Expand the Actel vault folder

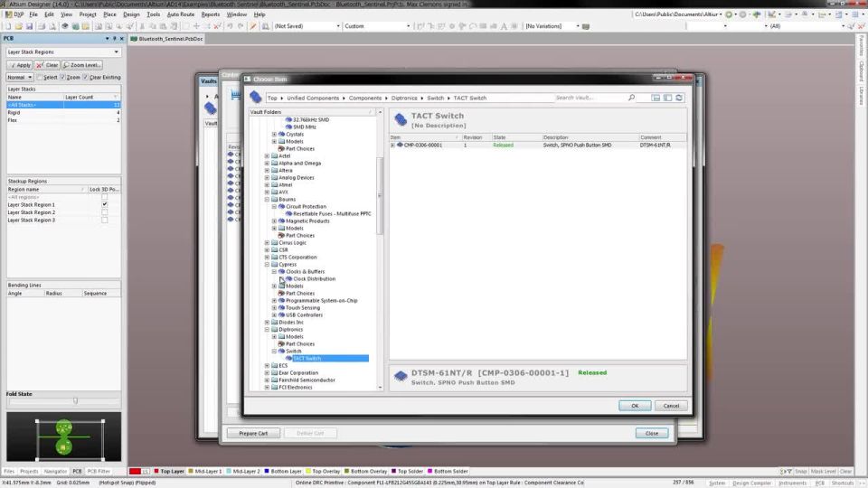[x=267, y=156]
